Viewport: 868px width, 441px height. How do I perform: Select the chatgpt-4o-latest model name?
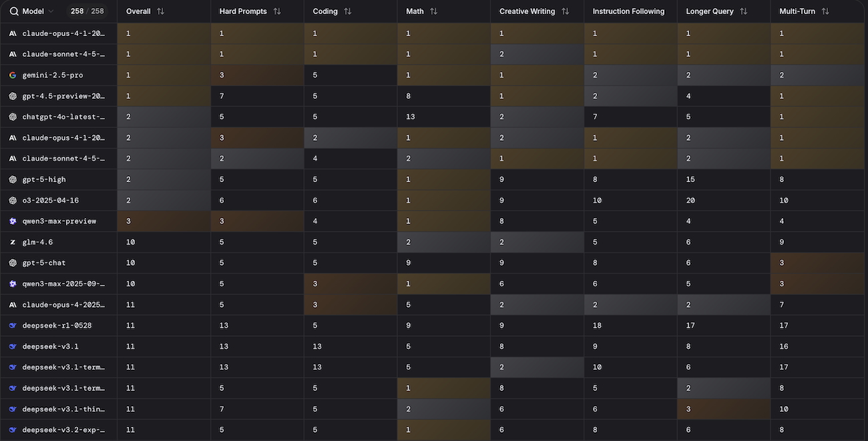pyautogui.click(x=63, y=117)
